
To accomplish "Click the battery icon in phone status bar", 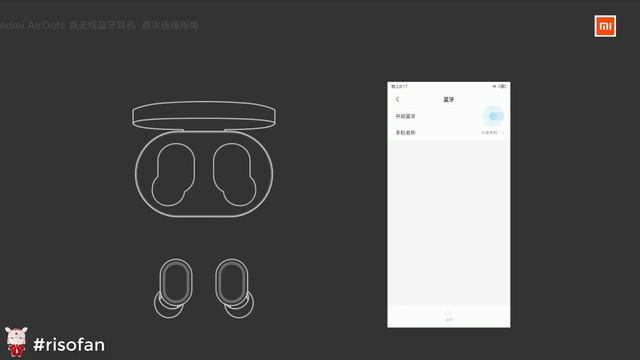I will [x=502, y=87].
